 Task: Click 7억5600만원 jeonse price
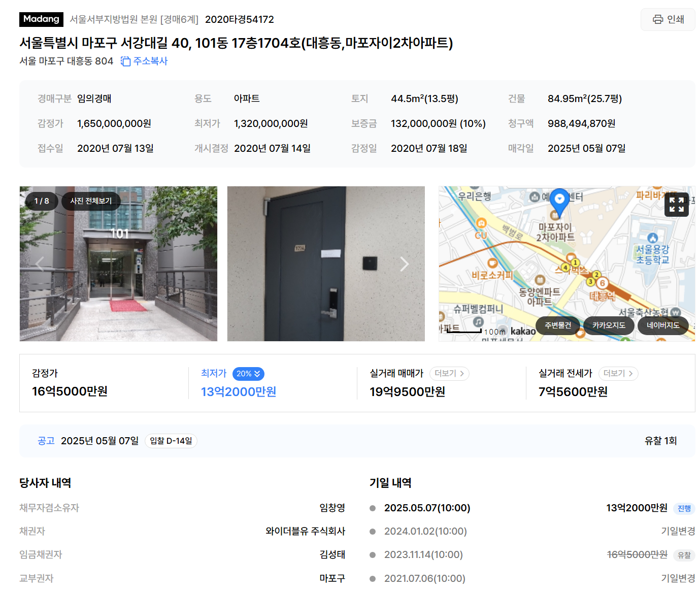click(x=573, y=392)
